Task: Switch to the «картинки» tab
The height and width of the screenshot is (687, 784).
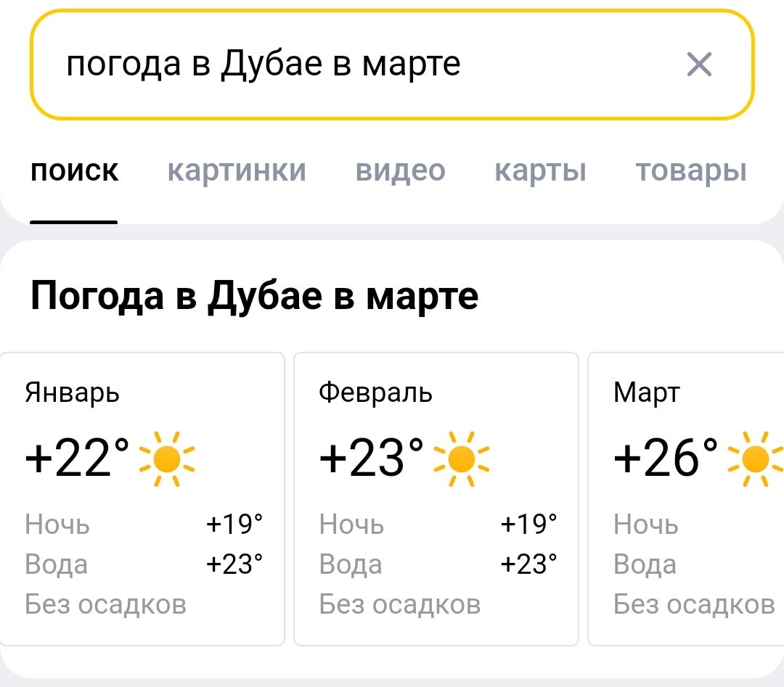Action: tap(237, 170)
